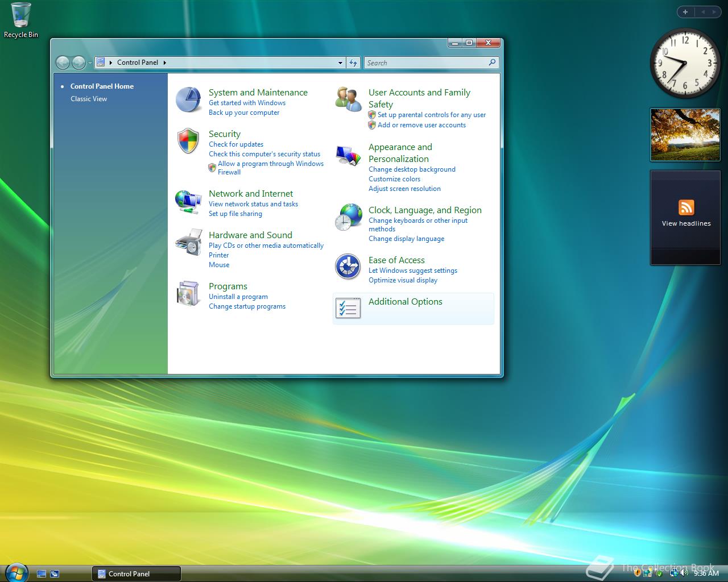Open the Network and Internet globe icon
This screenshot has width=728, height=582.
[188, 202]
